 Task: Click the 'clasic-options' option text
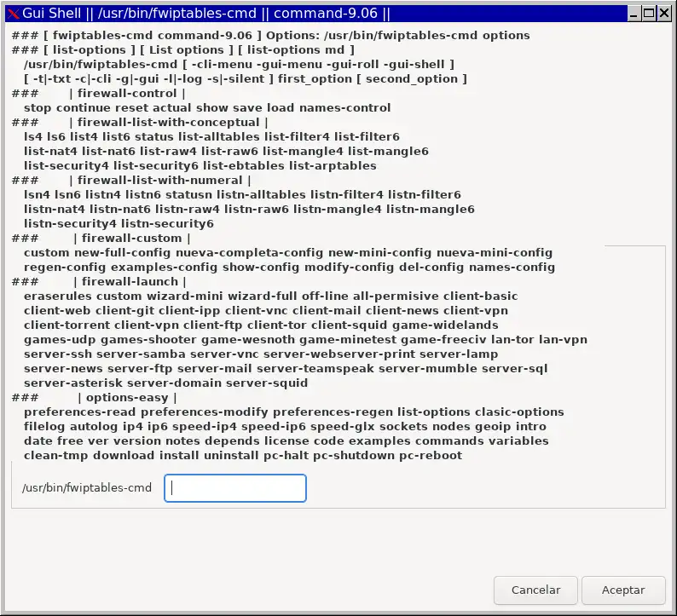coord(519,412)
